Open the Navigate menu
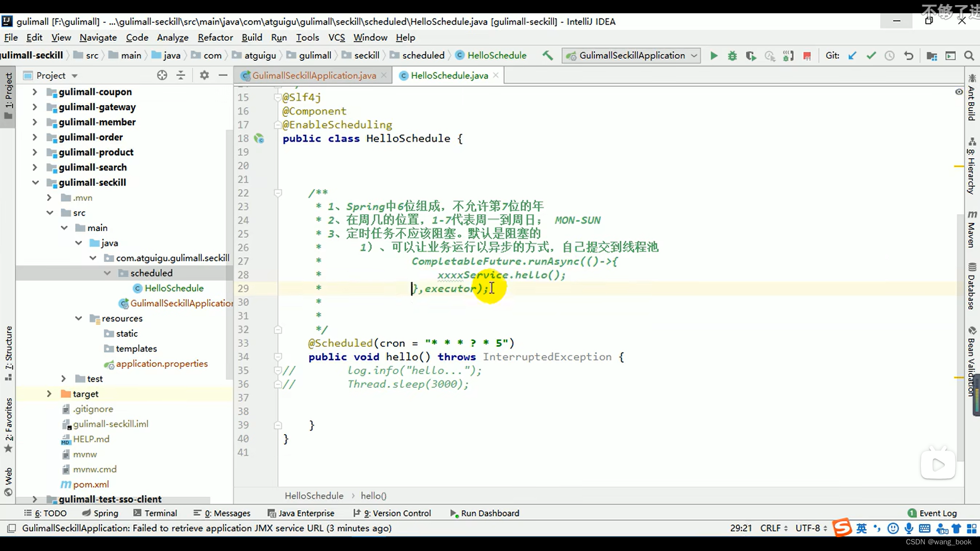Image resolution: width=980 pixels, height=551 pixels. coord(98,37)
